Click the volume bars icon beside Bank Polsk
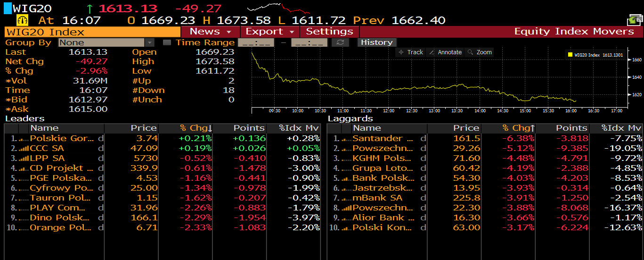 pos(346,178)
